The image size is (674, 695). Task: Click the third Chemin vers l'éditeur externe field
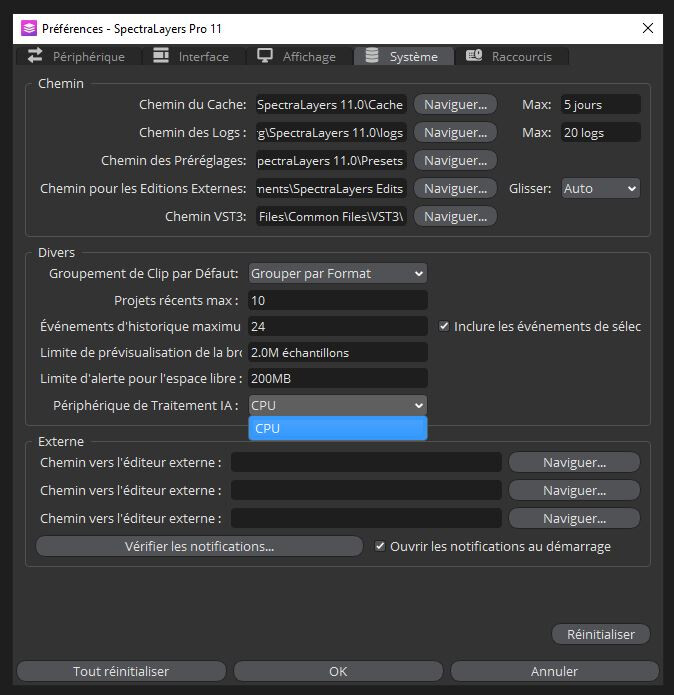pos(366,518)
